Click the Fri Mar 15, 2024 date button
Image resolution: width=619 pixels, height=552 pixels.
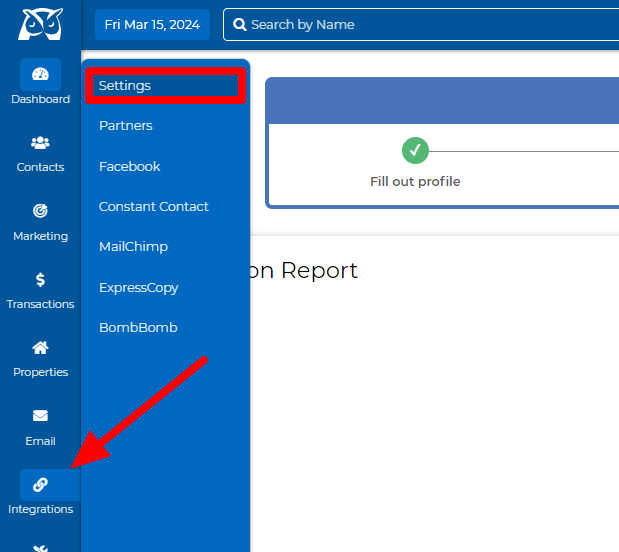152,24
